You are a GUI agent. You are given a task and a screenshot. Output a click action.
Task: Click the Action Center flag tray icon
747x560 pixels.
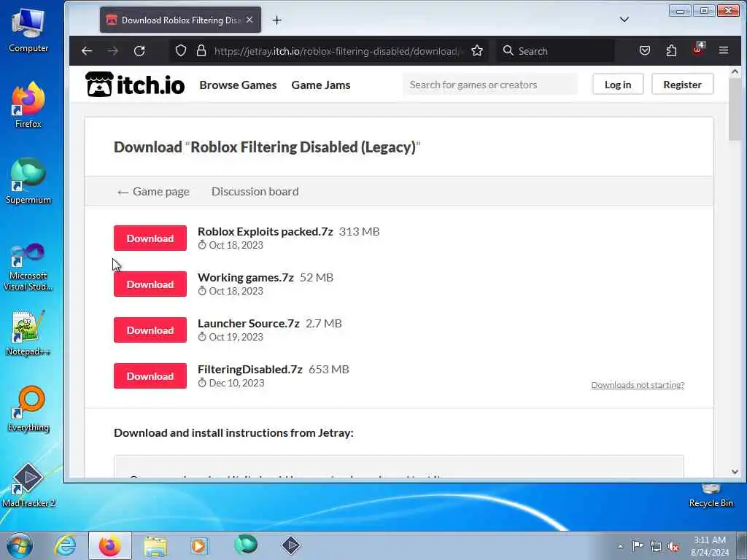tap(638, 545)
